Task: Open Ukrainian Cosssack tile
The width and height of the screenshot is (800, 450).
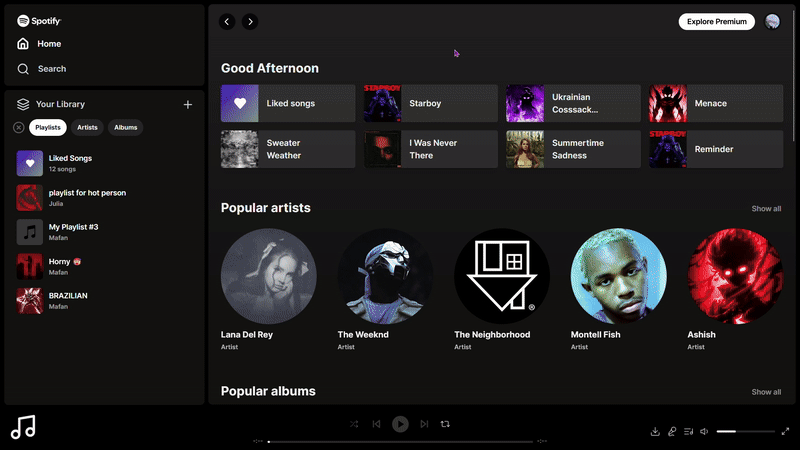Action: [x=573, y=103]
